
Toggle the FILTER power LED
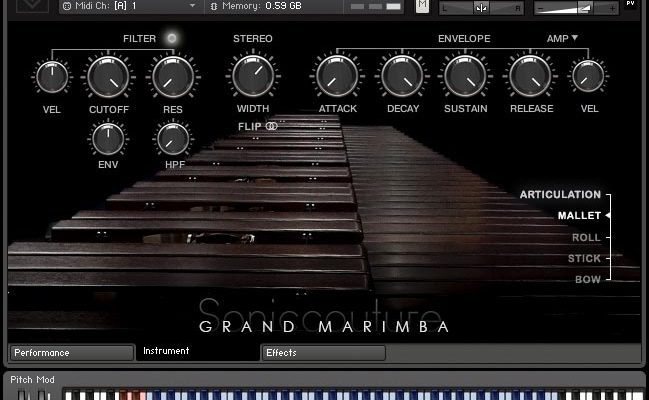[172, 38]
